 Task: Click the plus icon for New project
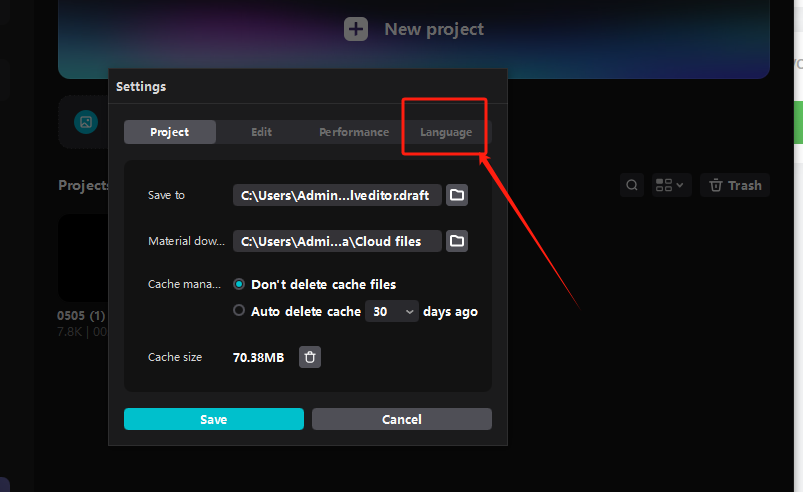click(x=356, y=29)
